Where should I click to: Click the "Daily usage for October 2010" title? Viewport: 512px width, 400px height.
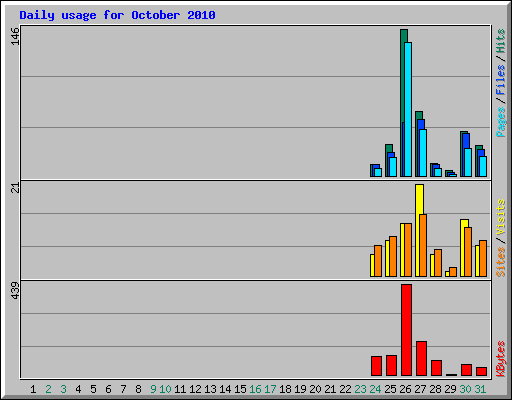117,15
